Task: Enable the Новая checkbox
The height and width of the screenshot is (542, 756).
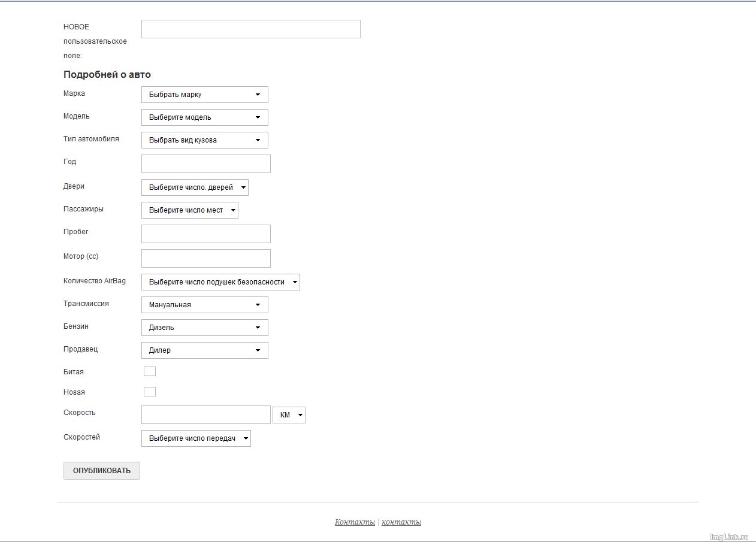Action: tap(150, 392)
